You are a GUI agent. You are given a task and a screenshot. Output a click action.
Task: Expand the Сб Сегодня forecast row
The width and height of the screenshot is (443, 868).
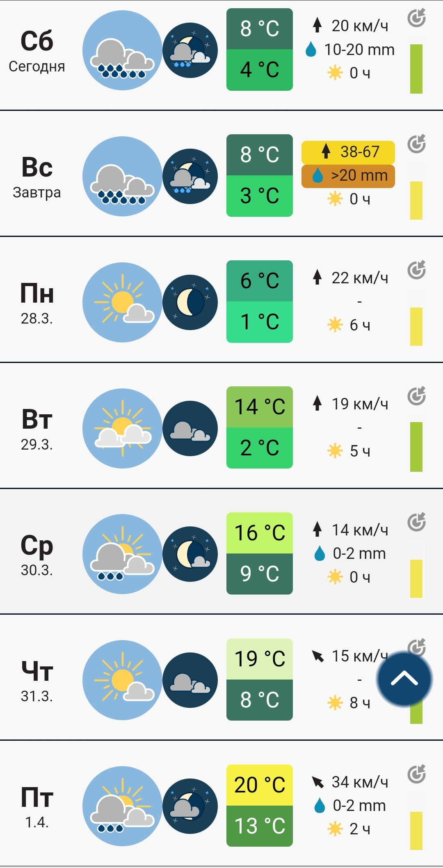click(x=37, y=51)
